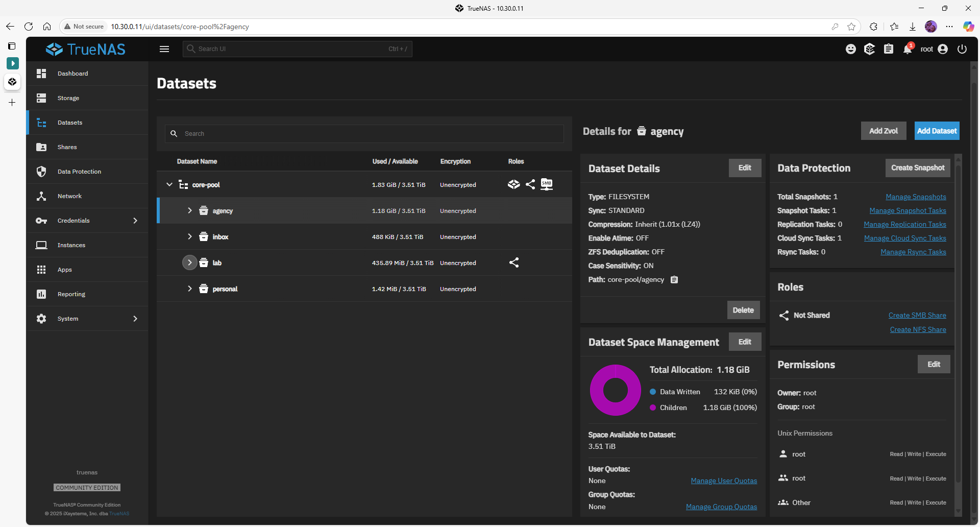Click the Dashboard sidebar icon
This screenshot has width=980, height=527.
pyautogui.click(x=41, y=74)
